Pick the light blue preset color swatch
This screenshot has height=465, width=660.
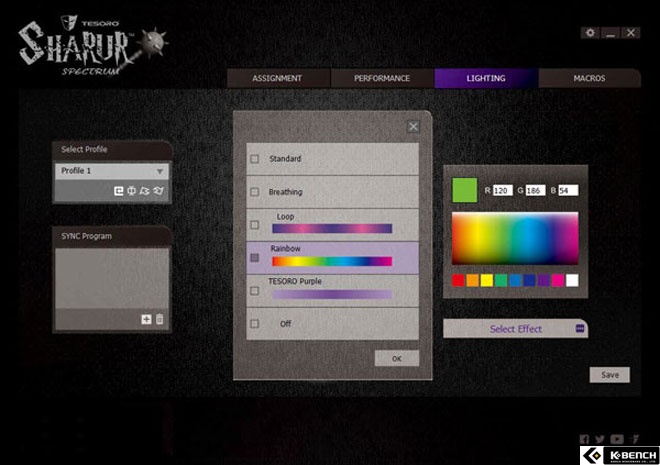click(x=515, y=280)
